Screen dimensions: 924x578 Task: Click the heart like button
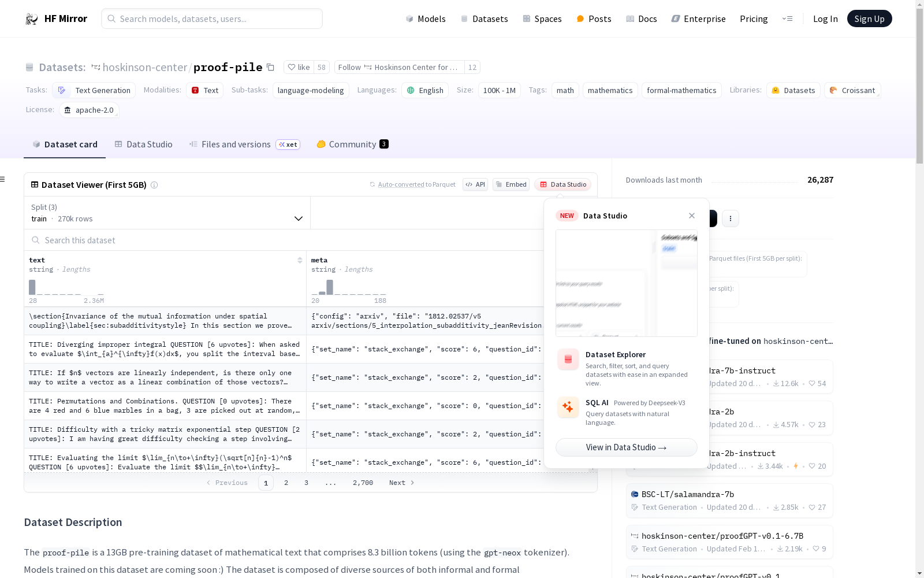click(299, 67)
